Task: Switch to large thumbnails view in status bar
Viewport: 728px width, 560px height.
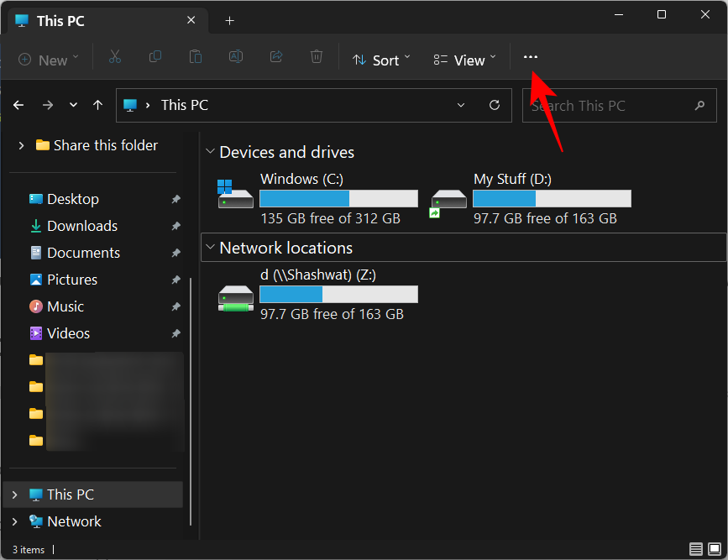Action: tap(715, 549)
